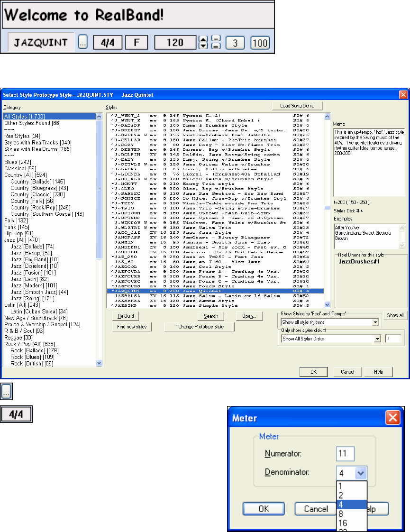The height and width of the screenshot is (532, 410).
Task: Select the JAZFOURS Jazz Fours Style row
Action: coord(215,286)
